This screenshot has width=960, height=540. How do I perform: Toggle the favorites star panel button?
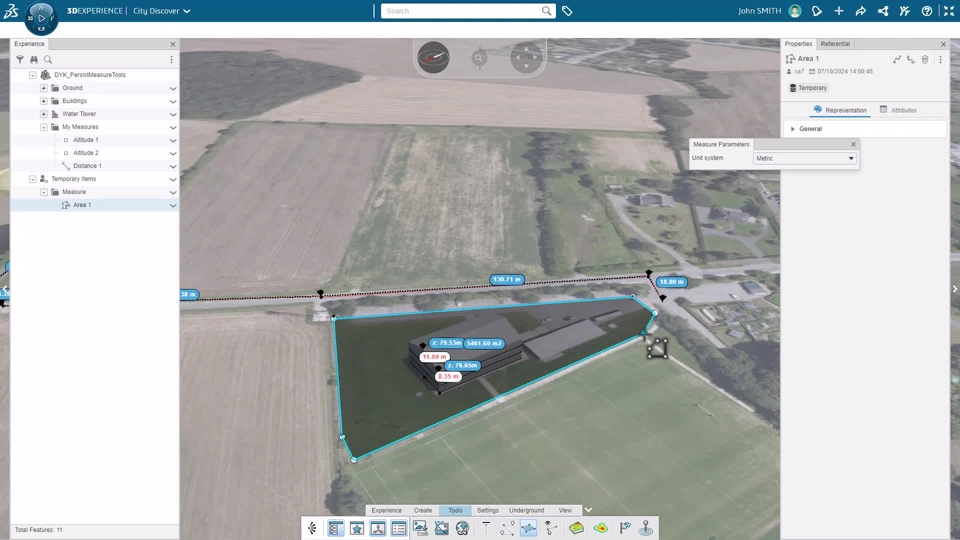[356, 528]
